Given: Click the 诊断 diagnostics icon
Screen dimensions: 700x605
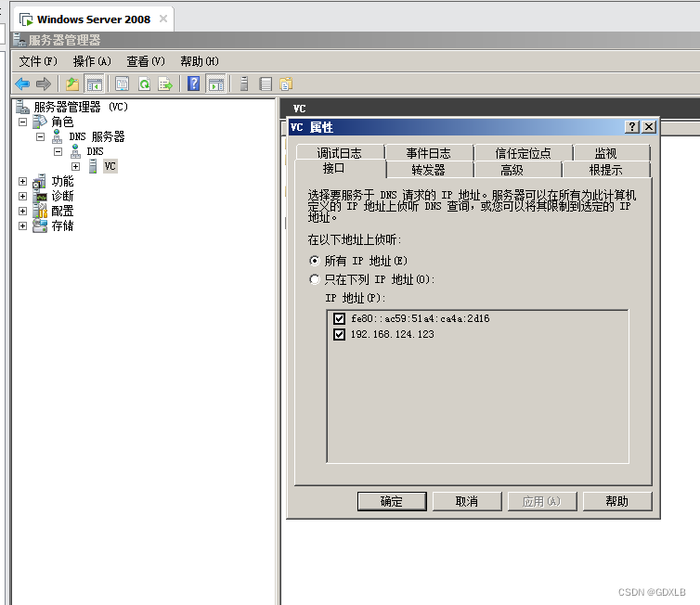Looking at the screenshot, I should [x=41, y=197].
